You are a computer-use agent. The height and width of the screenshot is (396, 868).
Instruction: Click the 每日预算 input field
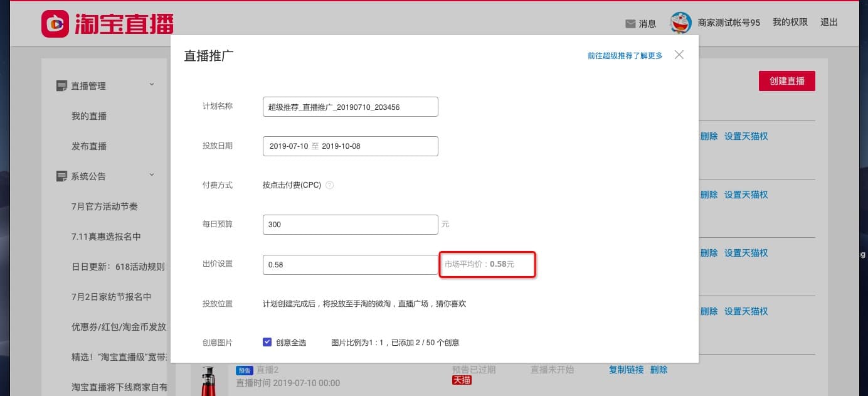[350, 224]
